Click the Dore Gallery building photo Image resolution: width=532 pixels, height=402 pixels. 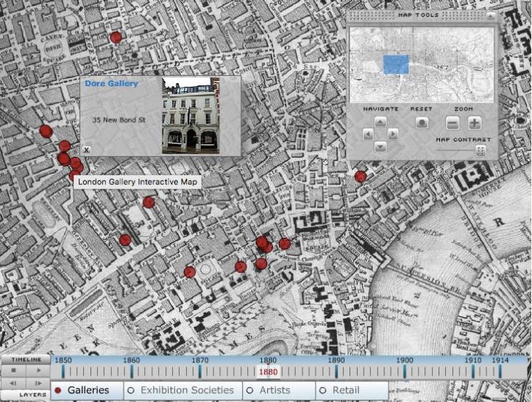point(191,115)
